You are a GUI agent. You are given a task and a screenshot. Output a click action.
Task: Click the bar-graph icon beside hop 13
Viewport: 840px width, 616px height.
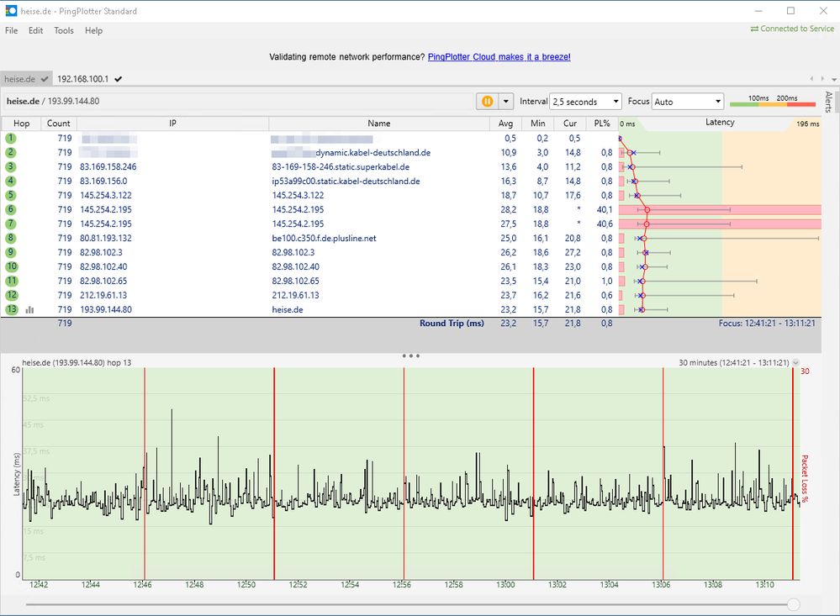(29, 309)
